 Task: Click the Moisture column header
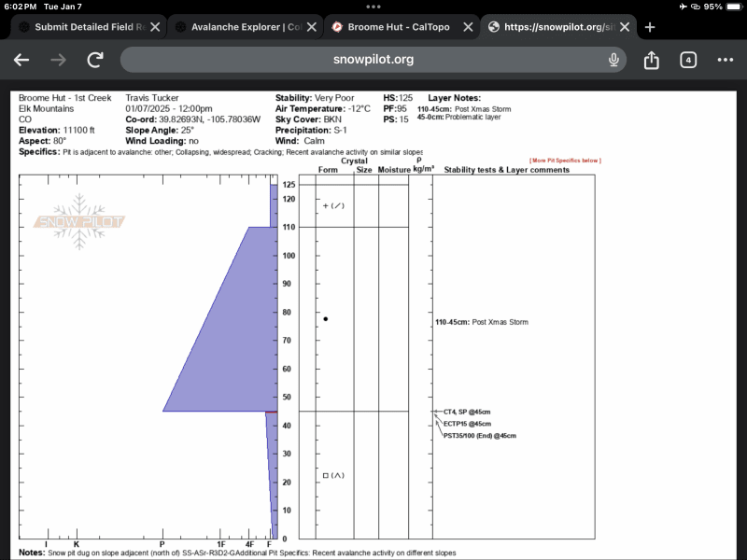click(394, 170)
